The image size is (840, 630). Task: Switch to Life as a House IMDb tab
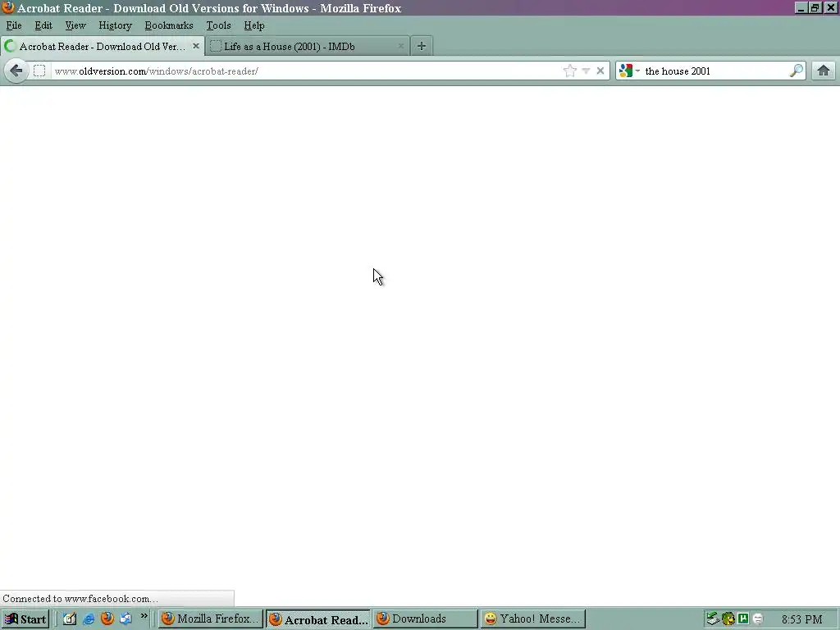[x=307, y=47]
